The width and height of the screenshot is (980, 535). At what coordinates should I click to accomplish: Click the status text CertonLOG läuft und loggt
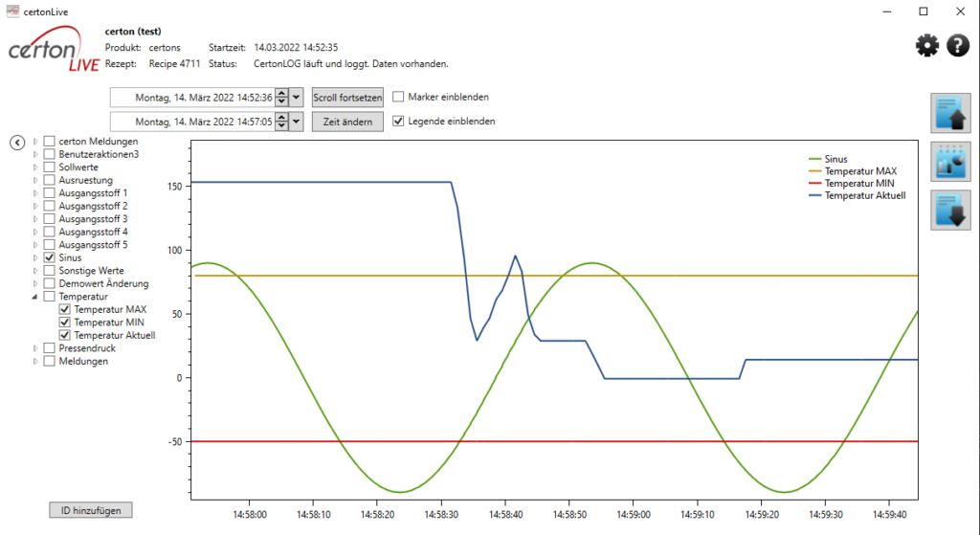coord(350,64)
